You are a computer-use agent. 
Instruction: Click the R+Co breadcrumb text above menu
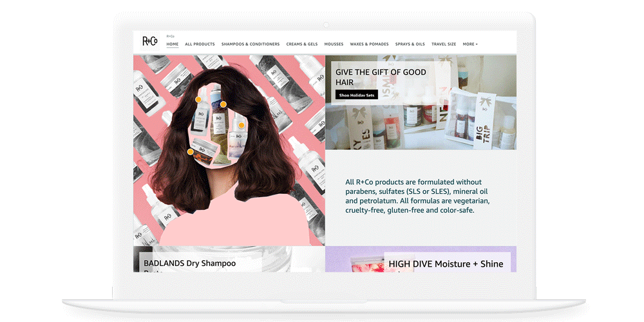[x=170, y=36]
